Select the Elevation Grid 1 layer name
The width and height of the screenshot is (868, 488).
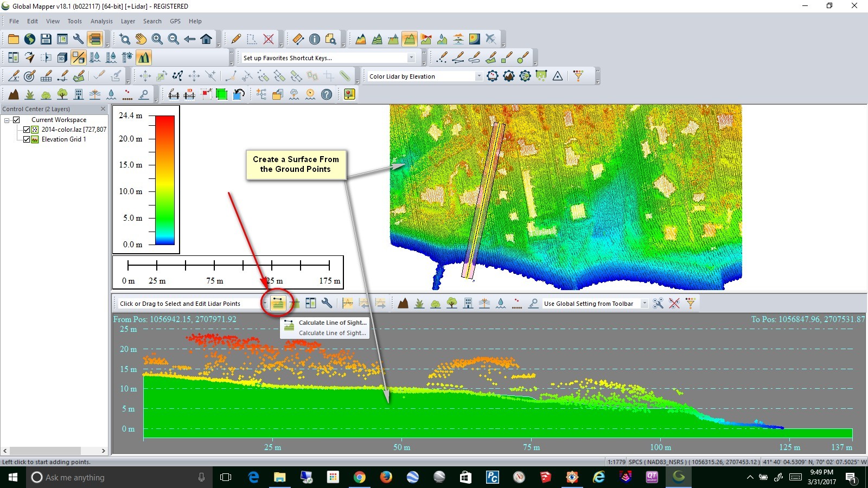[x=63, y=139]
